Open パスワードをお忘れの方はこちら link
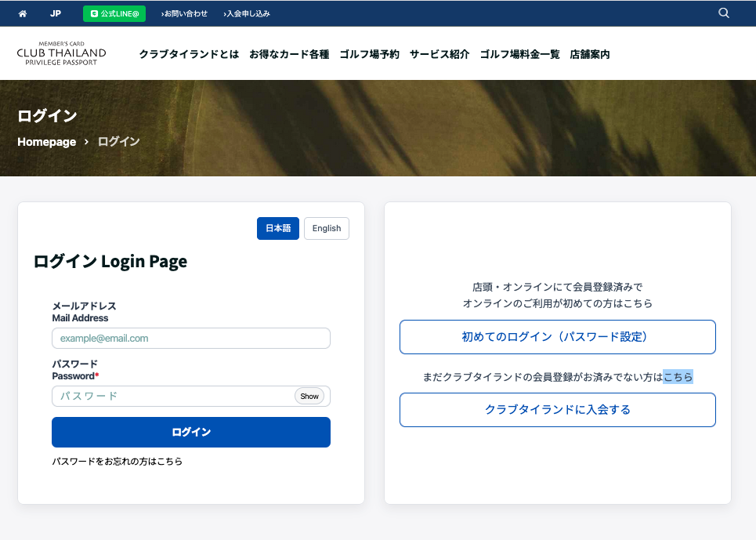Screen dimensions: 756x540 coord(118,462)
